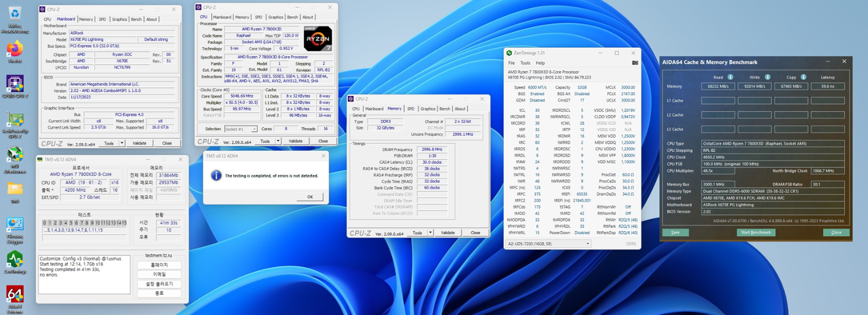This screenshot has width=868, height=315.
Task: Click the VSOC (SMU) 1,2019V value
Action: tap(628, 110)
